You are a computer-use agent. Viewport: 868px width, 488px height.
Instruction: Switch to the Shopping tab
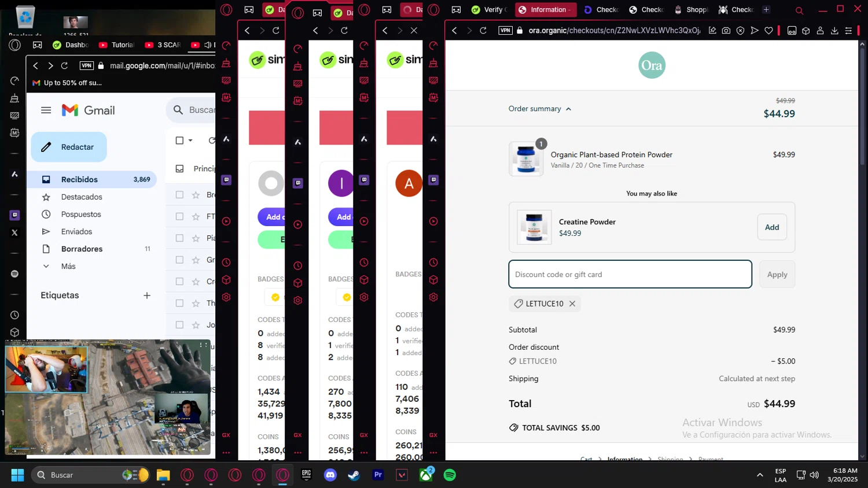pos(690,10)
